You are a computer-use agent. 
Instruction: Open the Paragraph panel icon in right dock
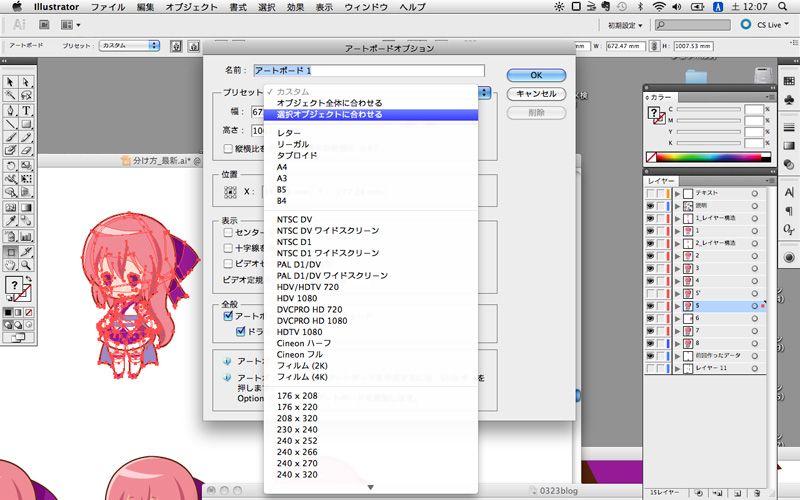789,211
